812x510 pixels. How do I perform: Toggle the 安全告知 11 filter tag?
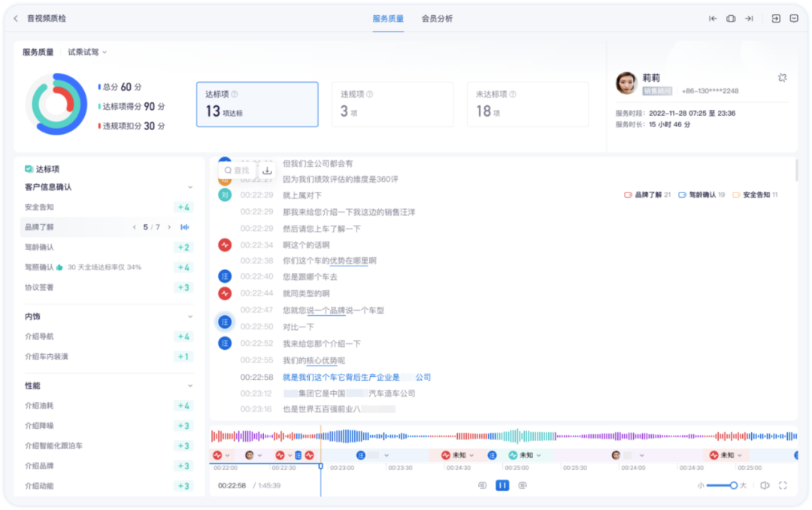click(x=756, y=193)
